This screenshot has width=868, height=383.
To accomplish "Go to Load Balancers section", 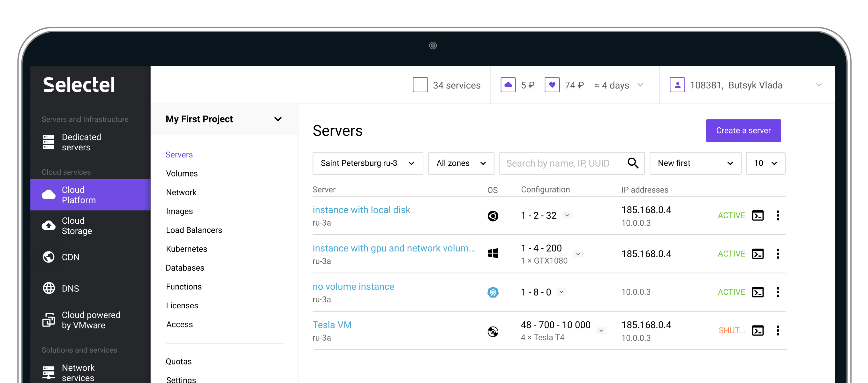I will (194, 230).
